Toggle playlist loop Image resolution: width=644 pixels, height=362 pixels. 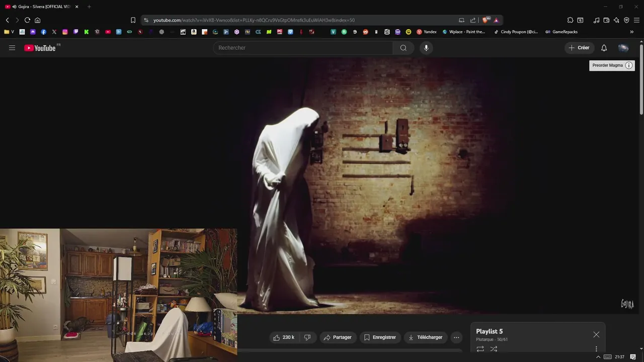pyautogui.click(x=480, y=348)
